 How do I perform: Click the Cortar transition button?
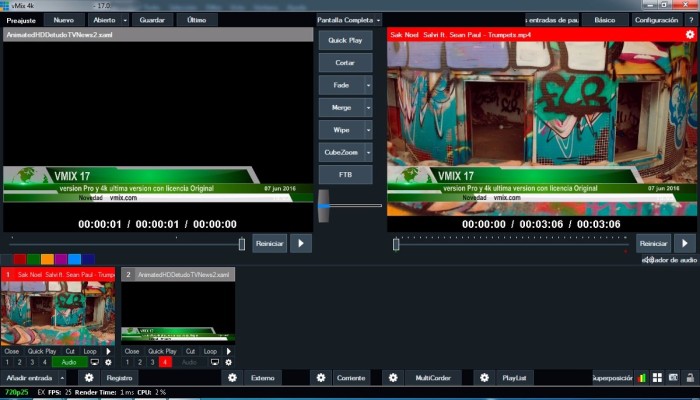(x=345, y=63)
